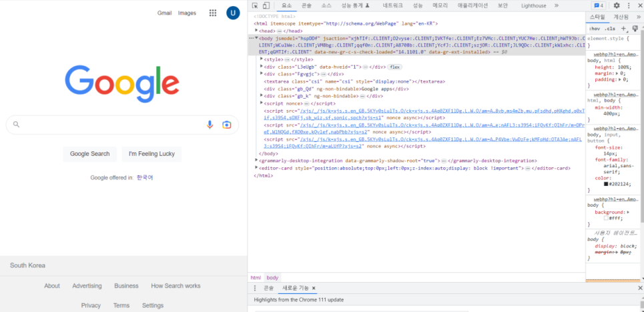Viewport: 644px width, 312px height.
Task: Open the How Search works link
Action: (x=176, y=286)
